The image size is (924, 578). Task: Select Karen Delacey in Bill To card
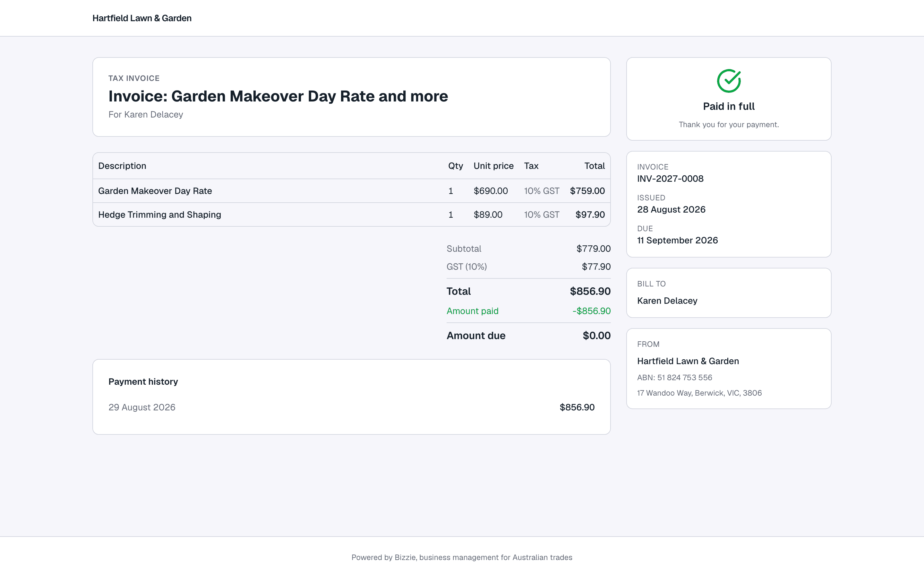[x=667, y=301]
